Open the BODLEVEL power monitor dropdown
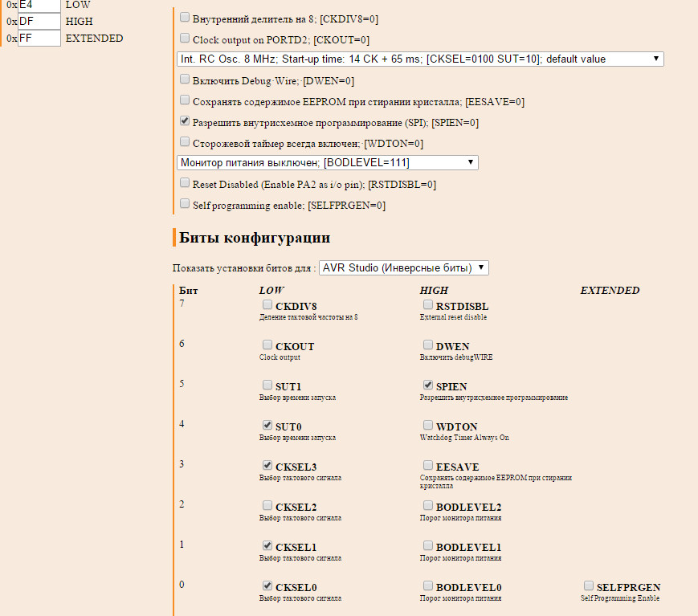Image resolution: width=698 pixels, height=616 pixels. click(x=327, y=162)
